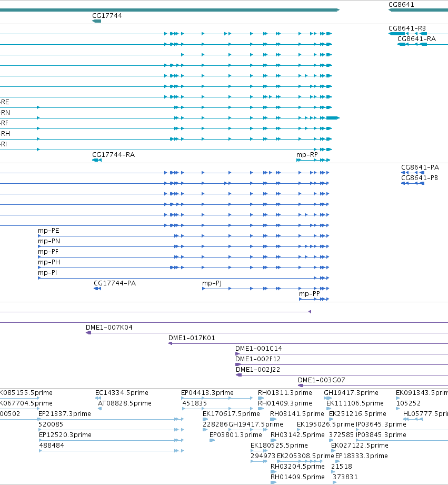Click the CG17744 gene arrow glyph
This screenshot has width=448, height=485.
97,21
